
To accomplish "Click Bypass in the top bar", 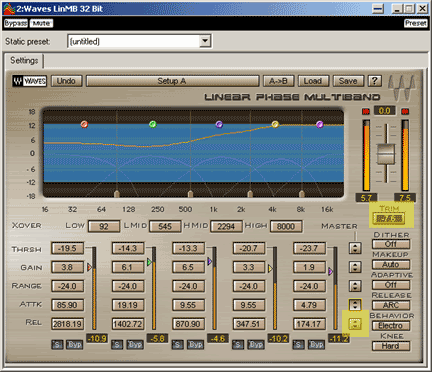I will point(16,23).
